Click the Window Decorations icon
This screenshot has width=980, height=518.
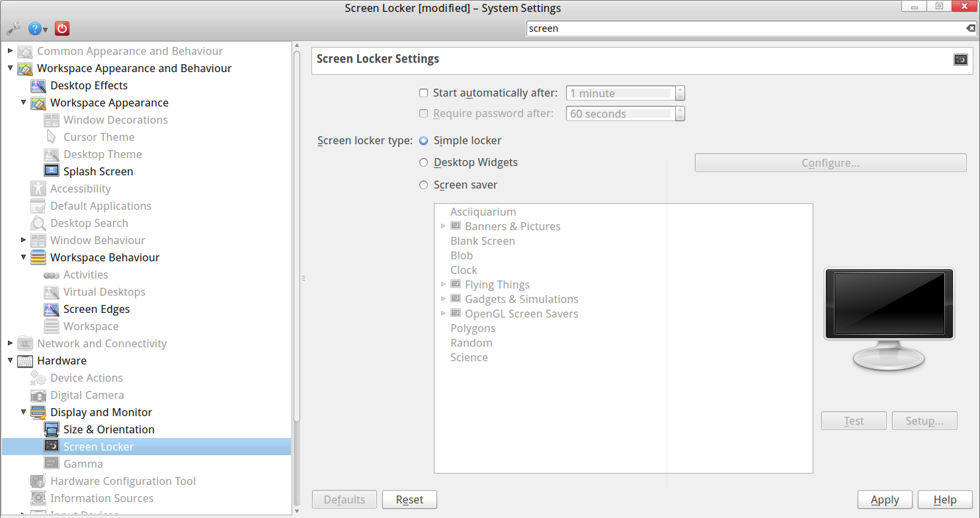point(52,120)
